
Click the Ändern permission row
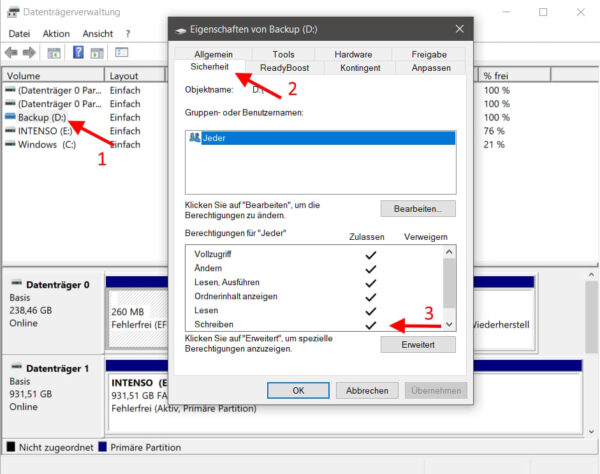pyautogui.click(x=314, y=268)
